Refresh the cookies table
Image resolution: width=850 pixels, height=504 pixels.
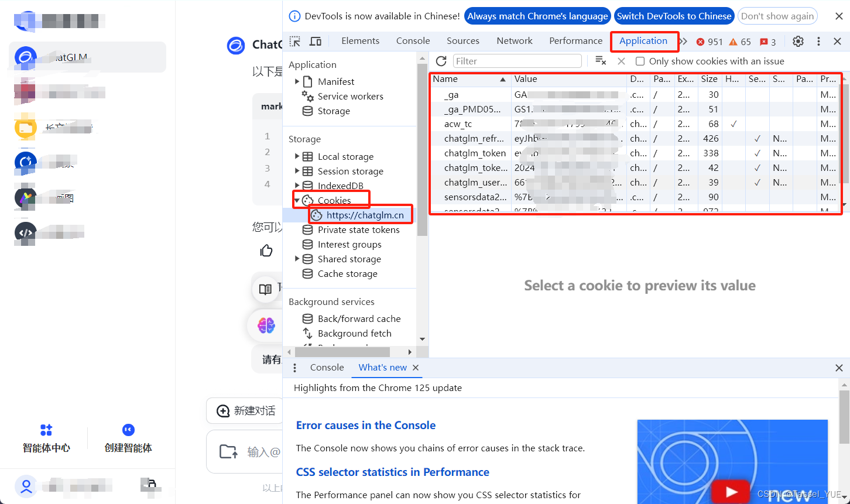(x=441, y=61)
